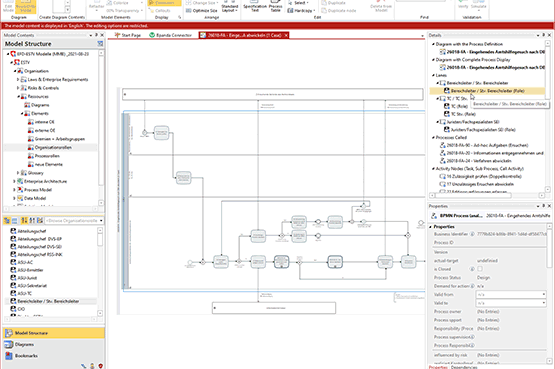
Task: Toggle the Connectors display button
Action: pos(164,3)
